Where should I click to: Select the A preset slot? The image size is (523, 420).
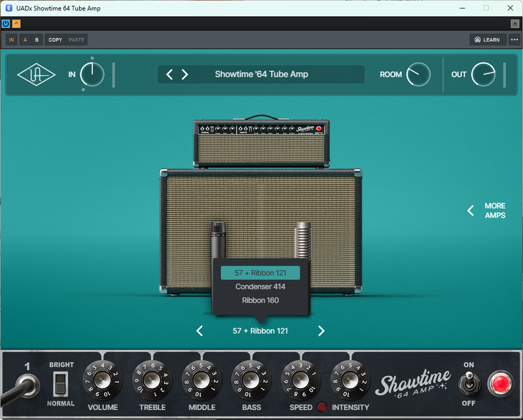point(25,40)
